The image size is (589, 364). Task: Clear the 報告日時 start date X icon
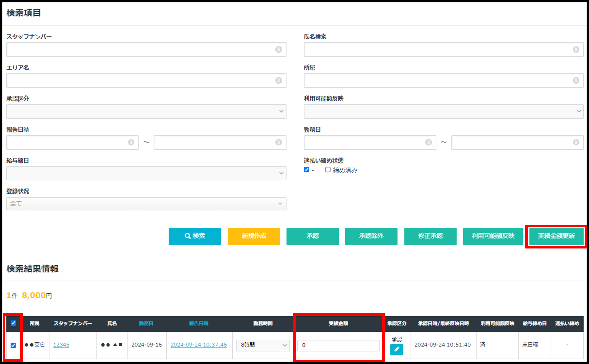coord(131,142)
